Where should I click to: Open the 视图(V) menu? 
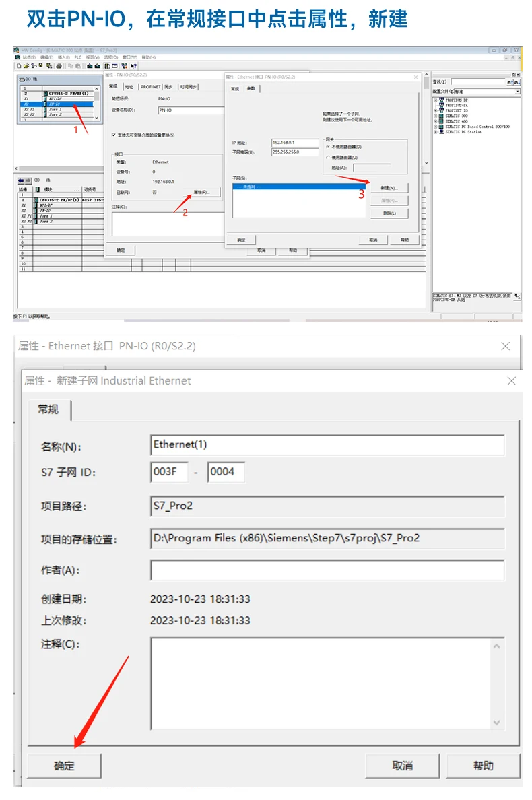(92, 57)
